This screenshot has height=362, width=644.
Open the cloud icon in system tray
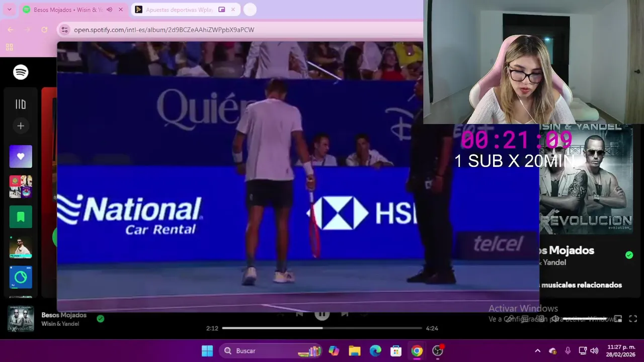pos(553,351)
